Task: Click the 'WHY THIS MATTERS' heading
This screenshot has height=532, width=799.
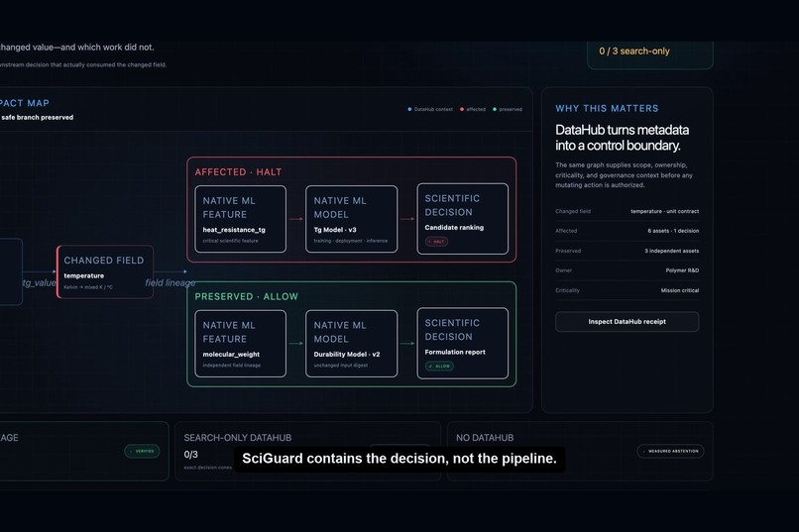Action: (x=607, y=108)
